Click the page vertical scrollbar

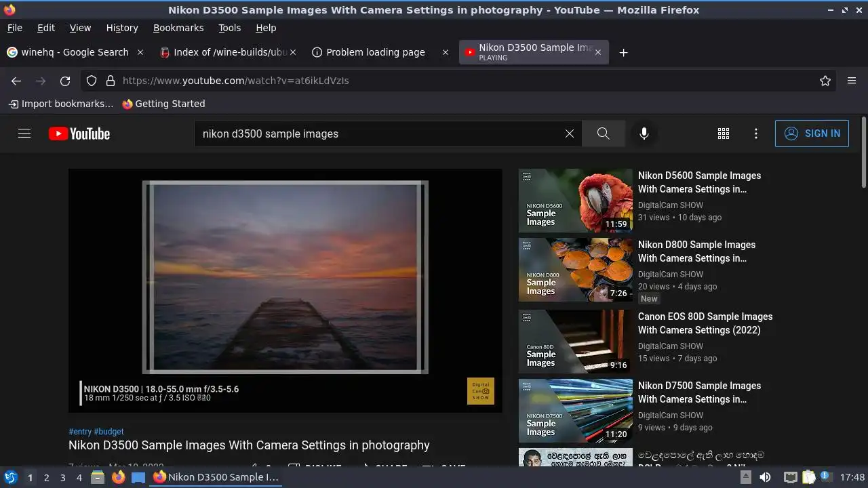863,152
